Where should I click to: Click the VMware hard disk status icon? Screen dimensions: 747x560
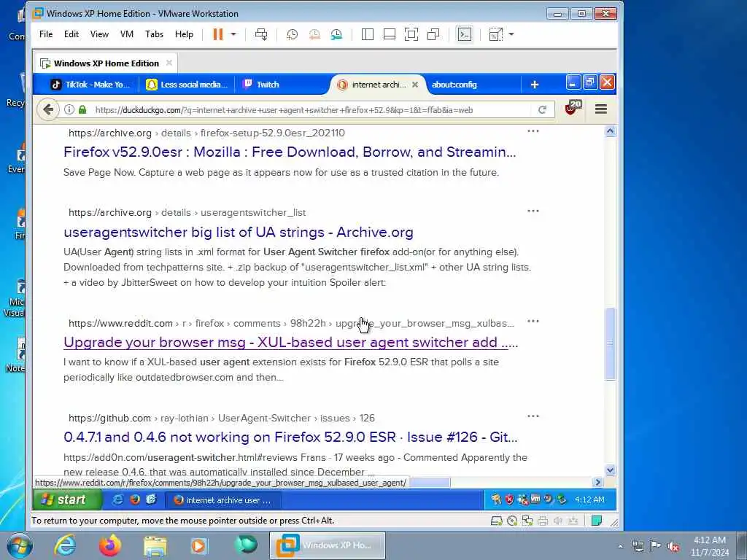(x=496, y=521)
